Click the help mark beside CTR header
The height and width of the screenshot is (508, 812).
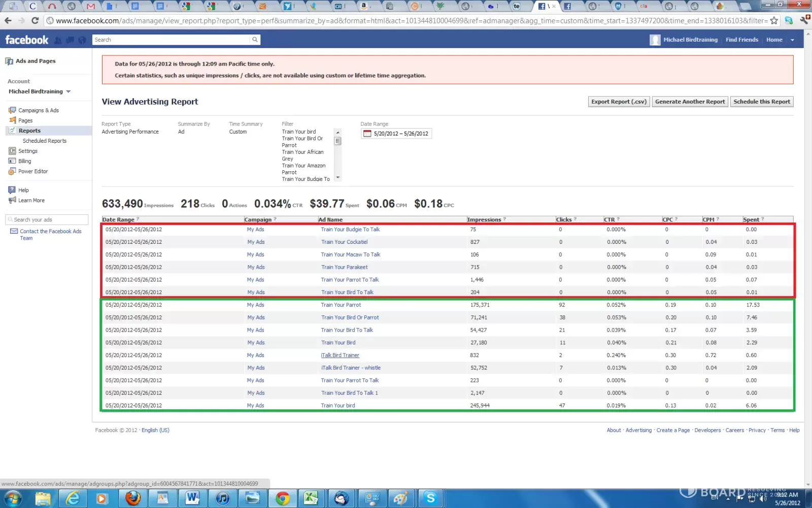[x=618, y=219]
